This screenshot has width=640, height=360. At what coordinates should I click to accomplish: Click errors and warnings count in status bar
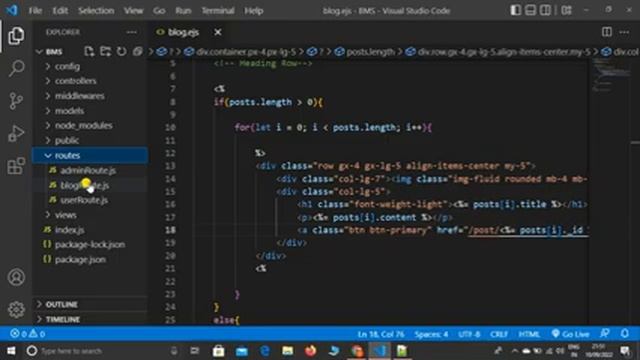click(x=27, y=334)
